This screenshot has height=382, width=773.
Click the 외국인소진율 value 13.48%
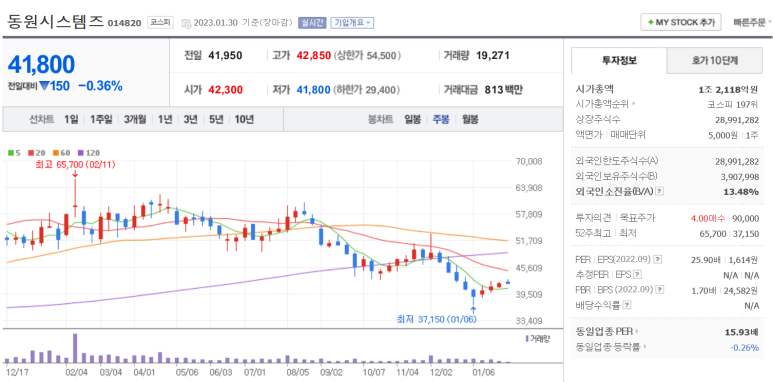point(741,191)
